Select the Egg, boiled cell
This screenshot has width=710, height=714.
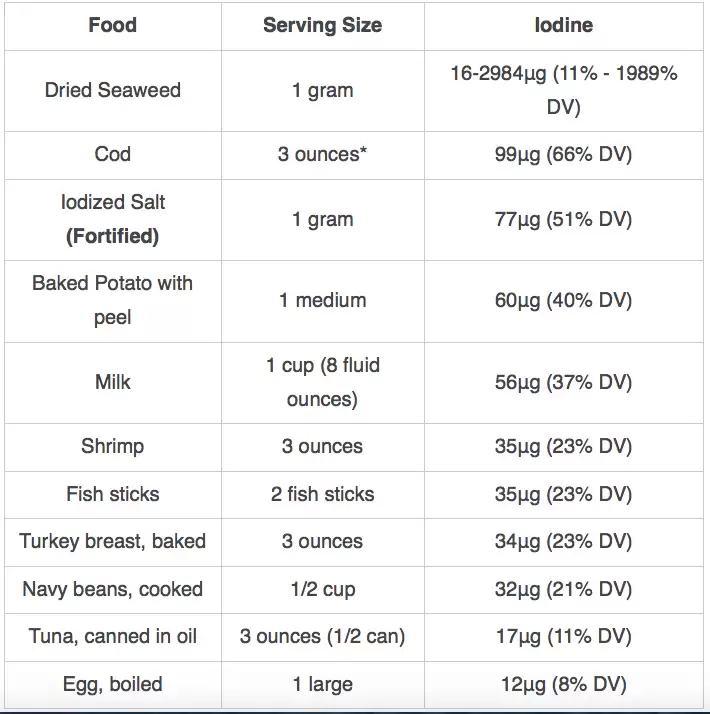(112, 684)
